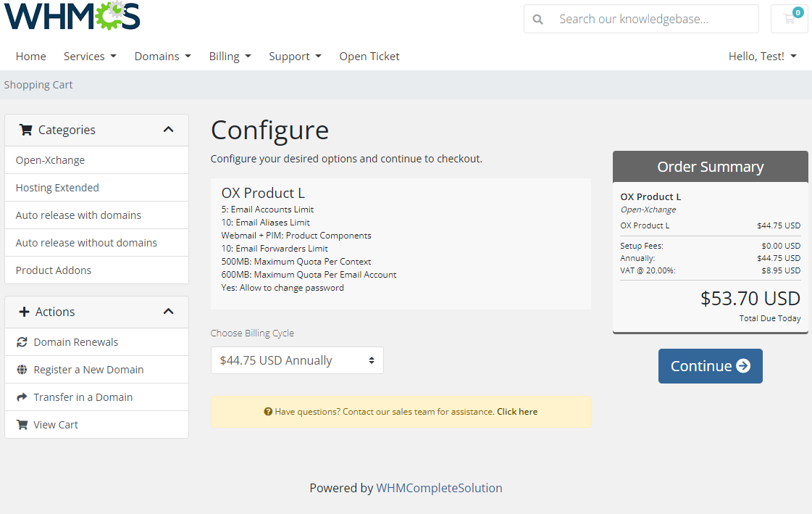Expand the Domains menu

162,56
